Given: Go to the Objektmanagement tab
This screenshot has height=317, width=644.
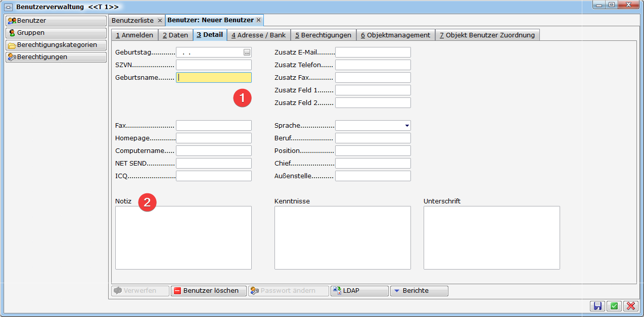Looking at the screenshot, I should pyautogui.click(x=395, y=35).
